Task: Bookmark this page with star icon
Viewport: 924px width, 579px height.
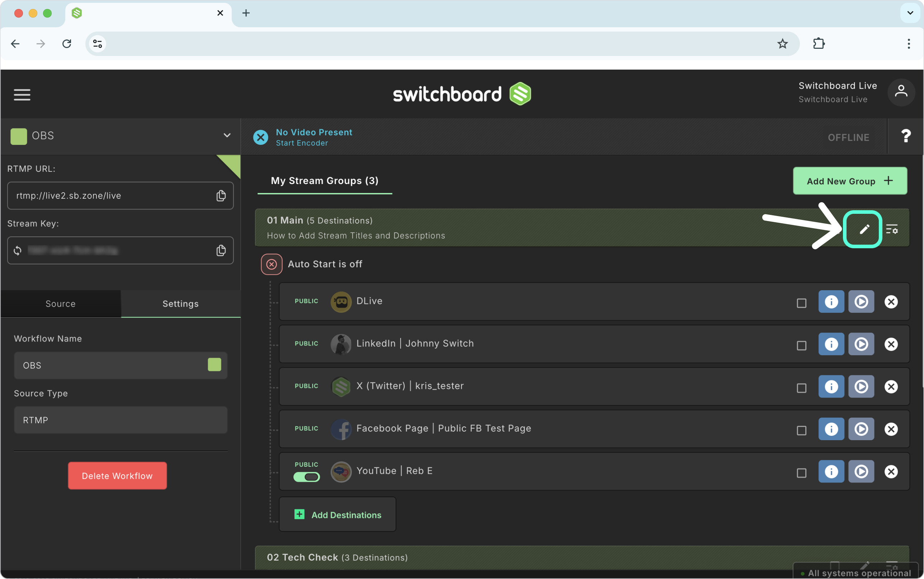Action: click(x=782, y=44)
